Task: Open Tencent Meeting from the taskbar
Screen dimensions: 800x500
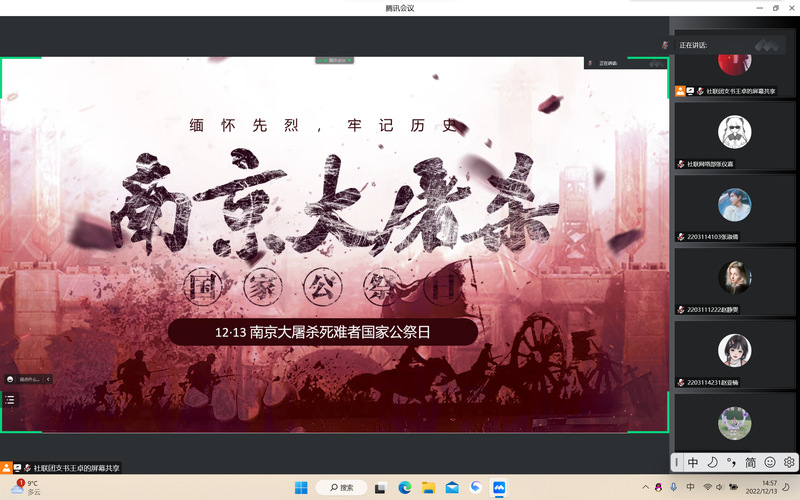Action: point(500,487)
